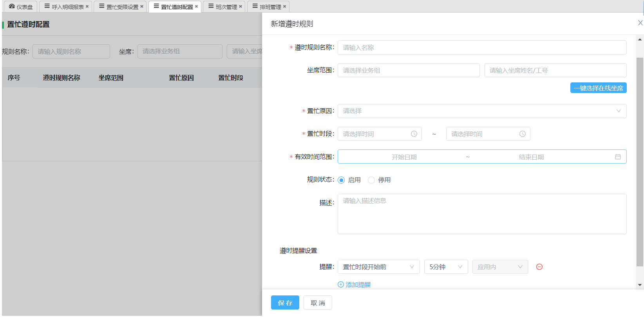
Task: Close the 新增遵时规则 drawer with X icon
Action: tap(640, 23)
